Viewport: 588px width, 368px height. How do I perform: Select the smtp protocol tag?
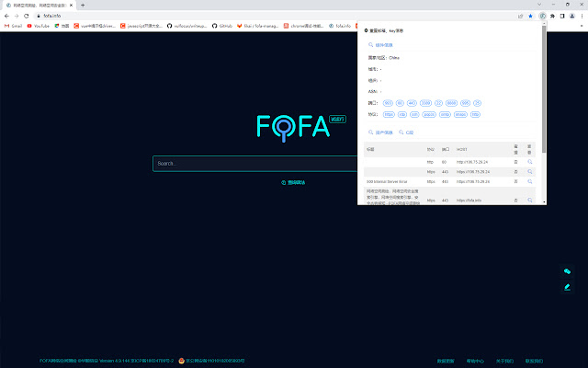pos(445,114)
